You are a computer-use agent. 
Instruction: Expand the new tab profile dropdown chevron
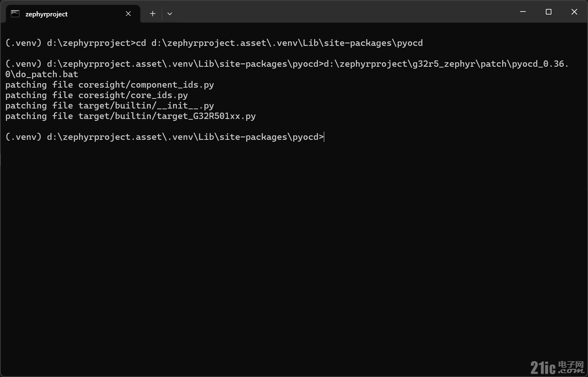[x=170, y=14]
